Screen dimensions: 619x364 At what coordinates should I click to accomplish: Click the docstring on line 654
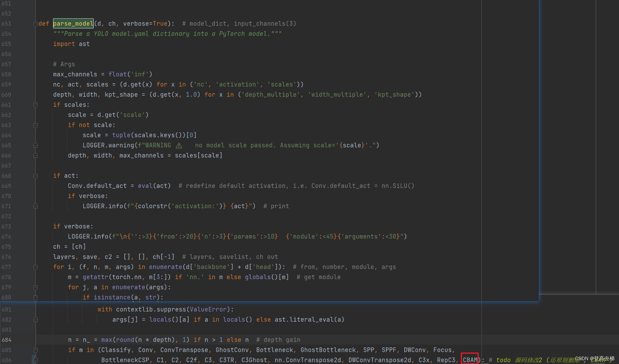[167, 34]
